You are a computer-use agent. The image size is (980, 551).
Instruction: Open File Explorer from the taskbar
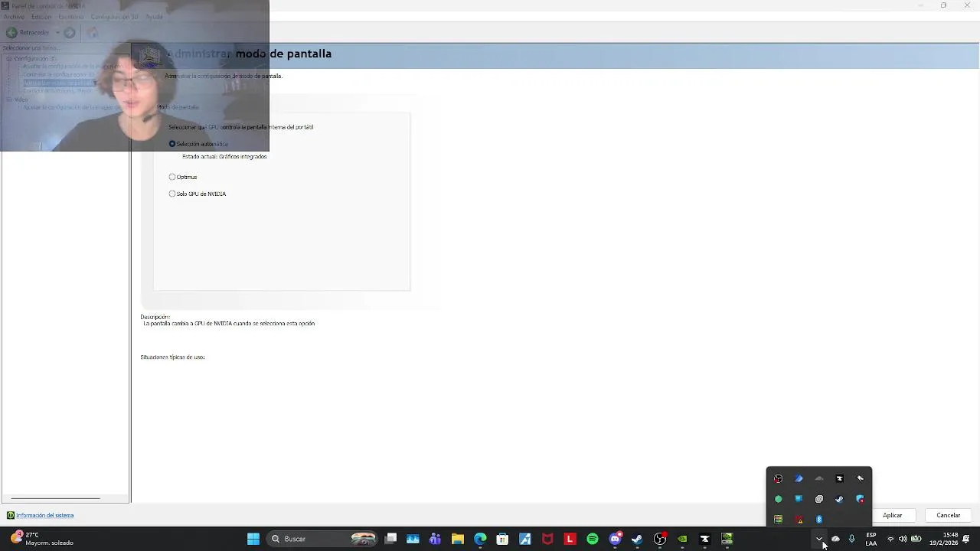[x=457, y=539]
